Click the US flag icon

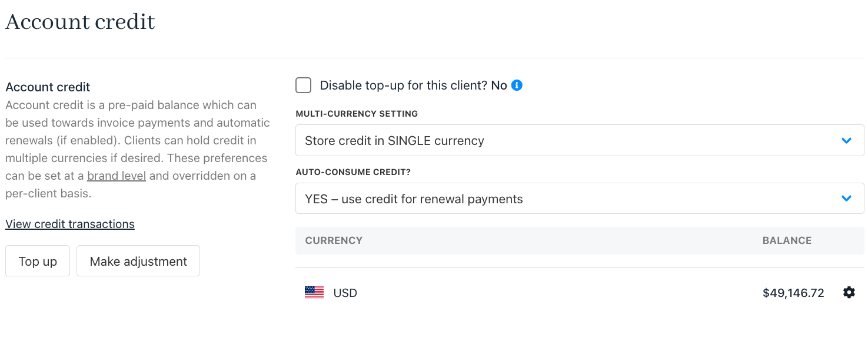[314, 292]
